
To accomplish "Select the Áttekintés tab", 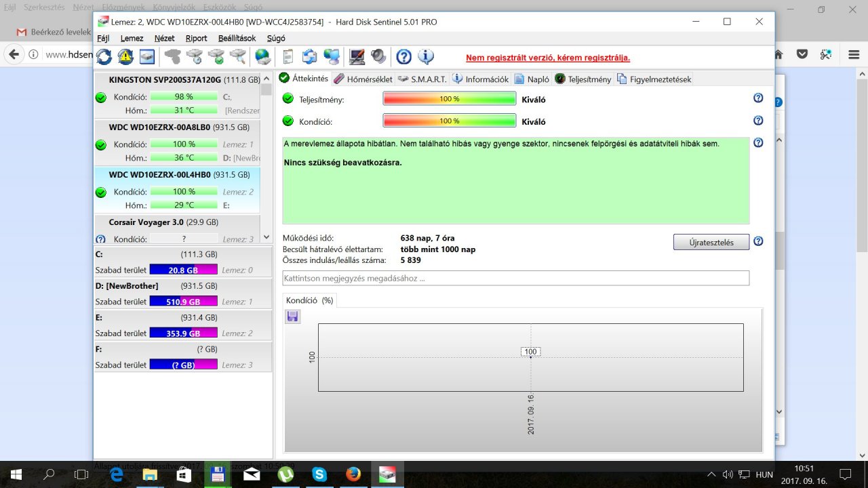I will (304, 79).
